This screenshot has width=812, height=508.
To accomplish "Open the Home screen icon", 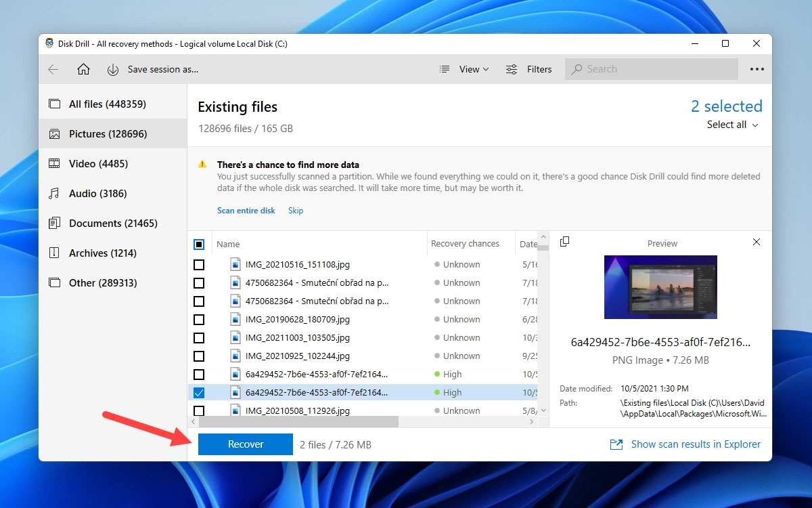I will click(x=83, y=69).
